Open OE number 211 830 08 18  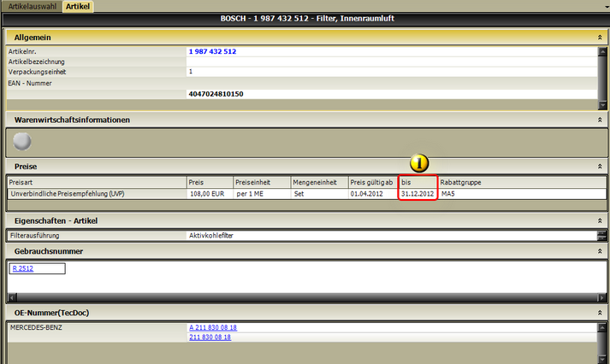[210, 338]
